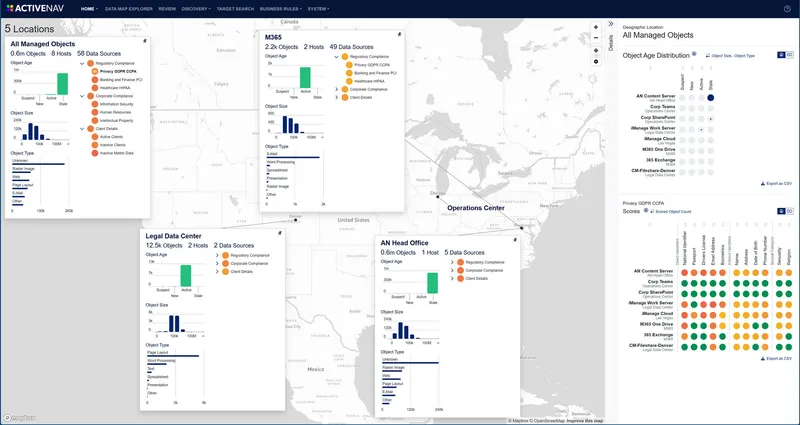Click pin icon on Legal Data Center card
The image size is (800, 425).
(x=280, y=235)
